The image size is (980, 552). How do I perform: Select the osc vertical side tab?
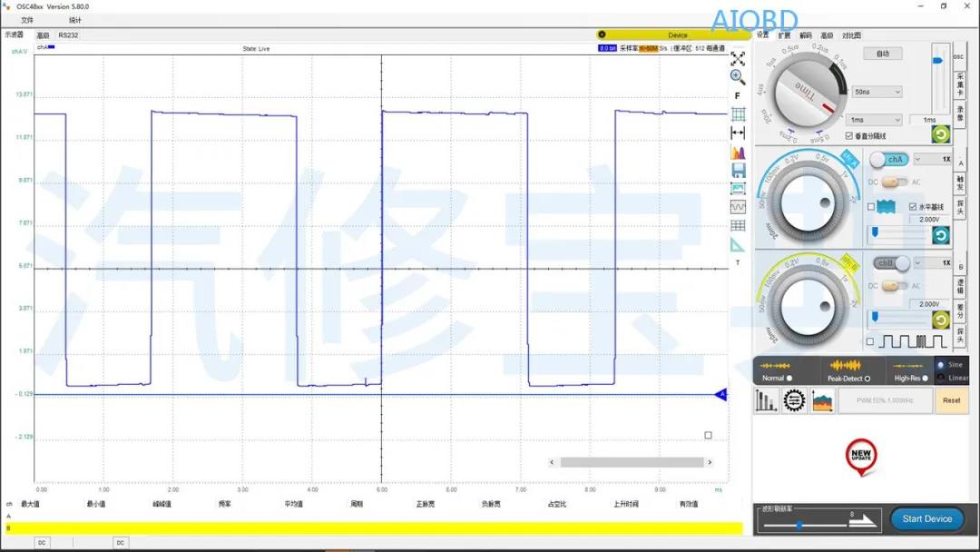[x=959, y=57]
